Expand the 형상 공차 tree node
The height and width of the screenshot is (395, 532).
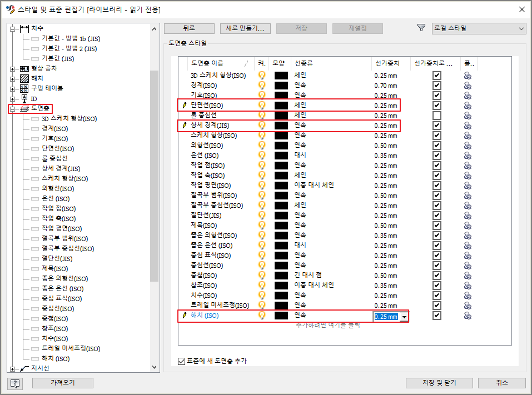point(13,69)
